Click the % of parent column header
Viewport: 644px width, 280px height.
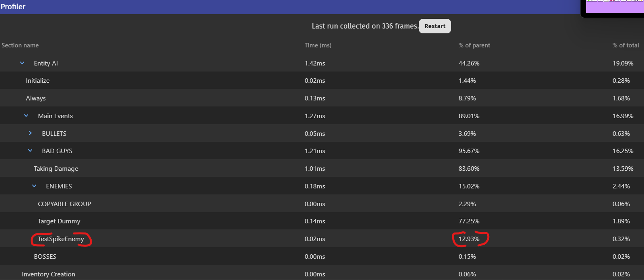click(474, 45)
